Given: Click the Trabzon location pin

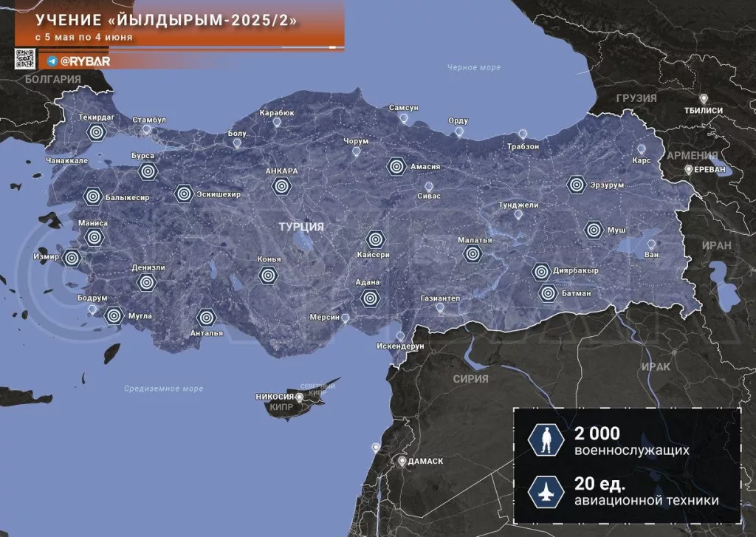Looking at the screenshot, I should 523,134.
